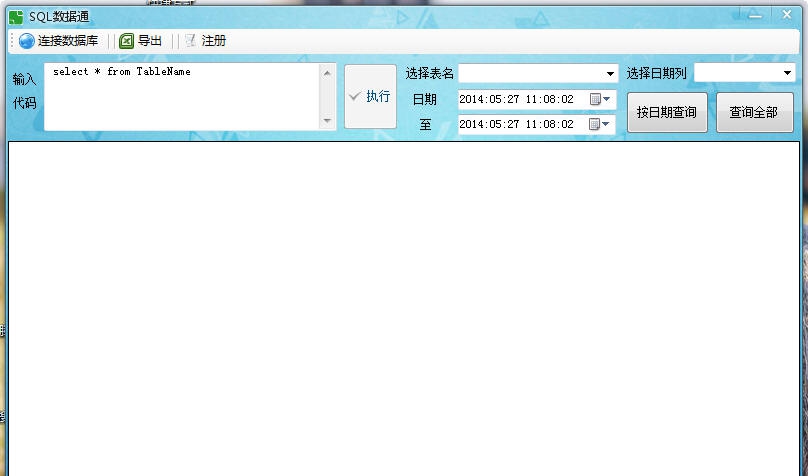Select 导出 in the toolbar
The height and width of the screenshot is (476, 808).
coord(141,41)
